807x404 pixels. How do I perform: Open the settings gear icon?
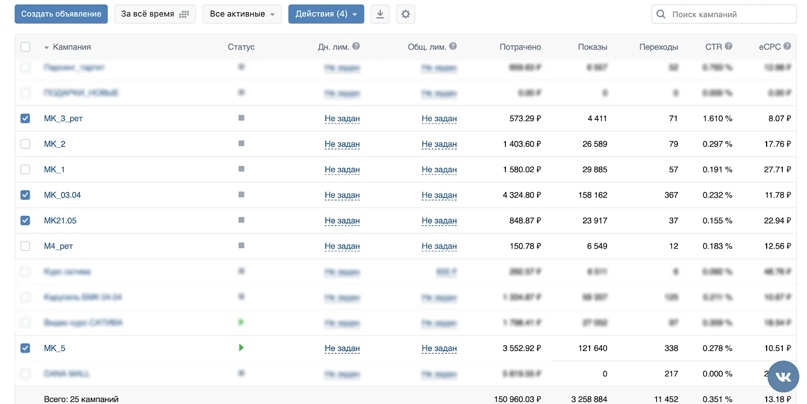point(406,14)
